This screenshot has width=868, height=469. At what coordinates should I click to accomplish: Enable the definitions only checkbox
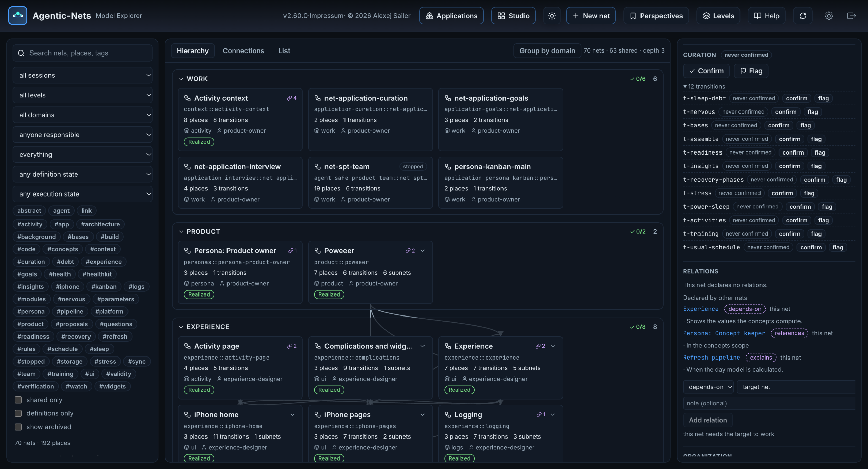18,413
